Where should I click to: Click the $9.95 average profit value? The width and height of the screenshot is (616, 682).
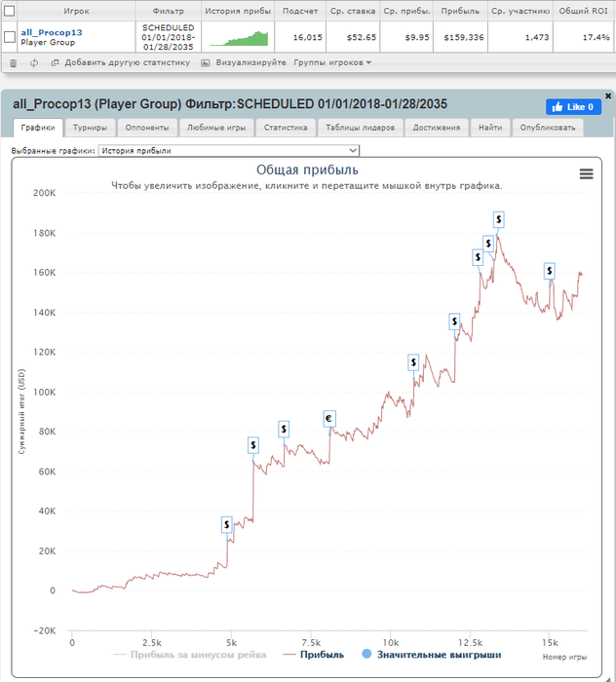pyautogui.click(x=417, y=37)
